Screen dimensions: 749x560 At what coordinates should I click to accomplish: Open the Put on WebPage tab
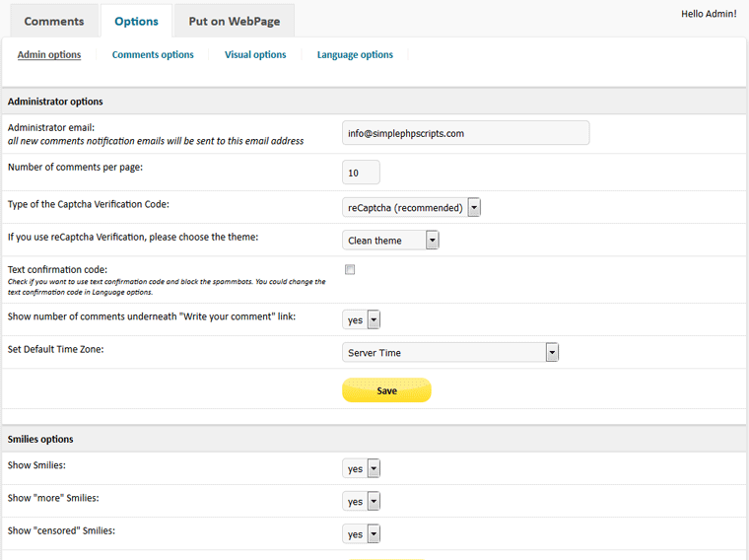pos(235,21)
